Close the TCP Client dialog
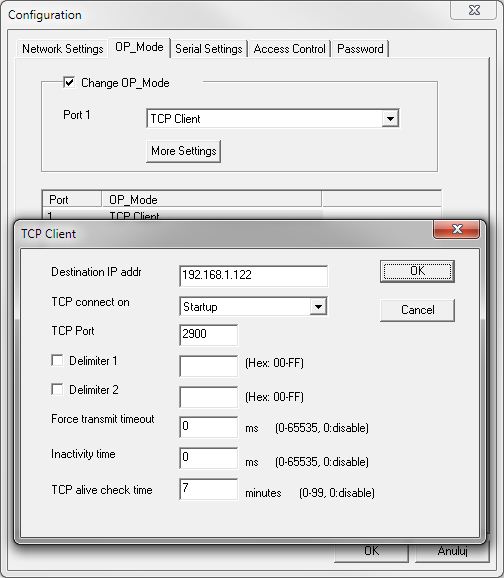Screen dimensions: 504x578 click(x=457, y=229)
